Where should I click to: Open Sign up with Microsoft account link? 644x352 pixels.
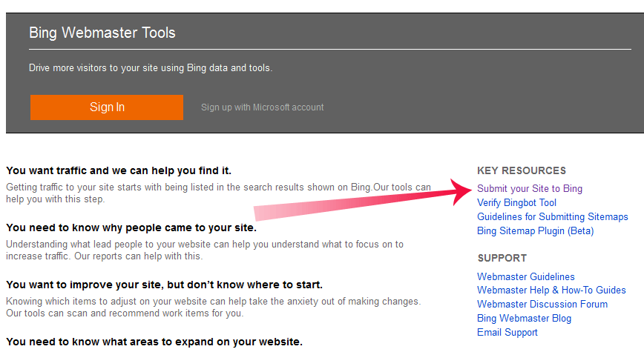pos(262,107)
